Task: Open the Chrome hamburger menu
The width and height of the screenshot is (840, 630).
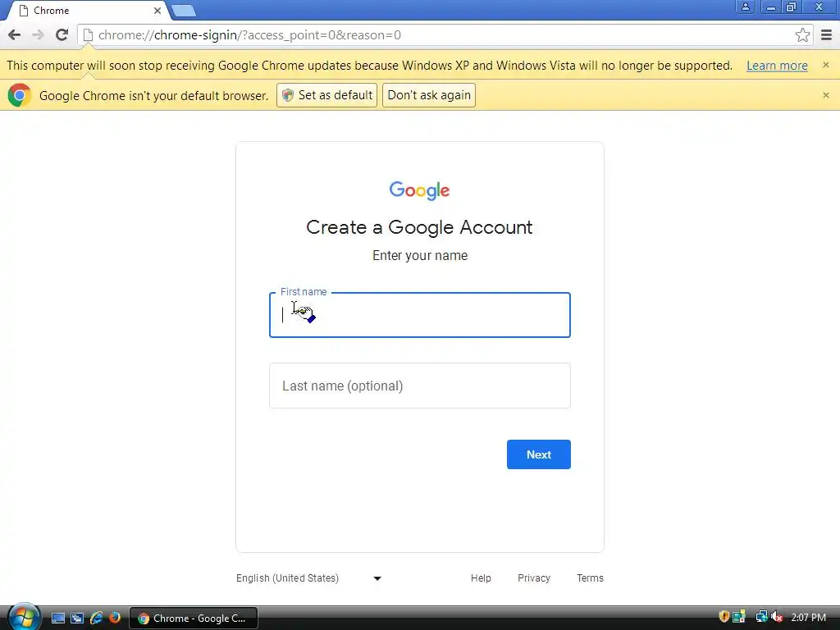Action: 827,35
